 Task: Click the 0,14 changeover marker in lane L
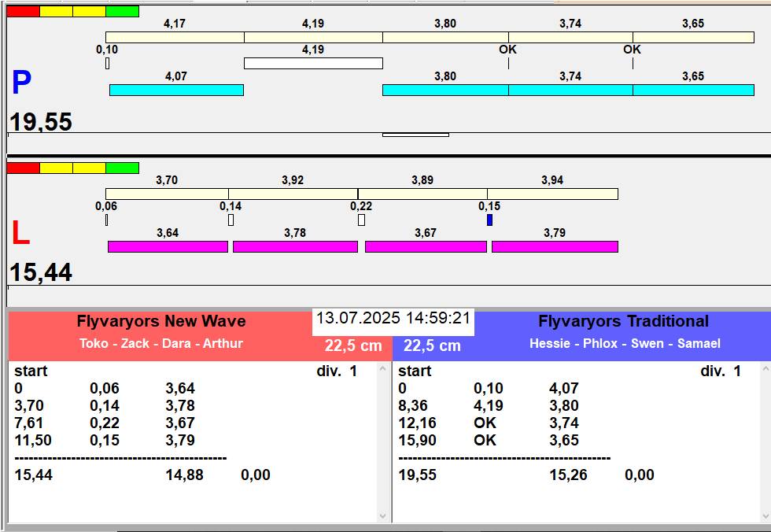[231, 220]
